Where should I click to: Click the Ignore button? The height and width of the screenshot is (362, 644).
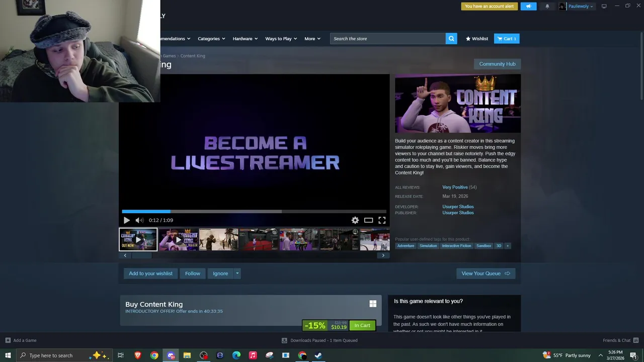220,274
